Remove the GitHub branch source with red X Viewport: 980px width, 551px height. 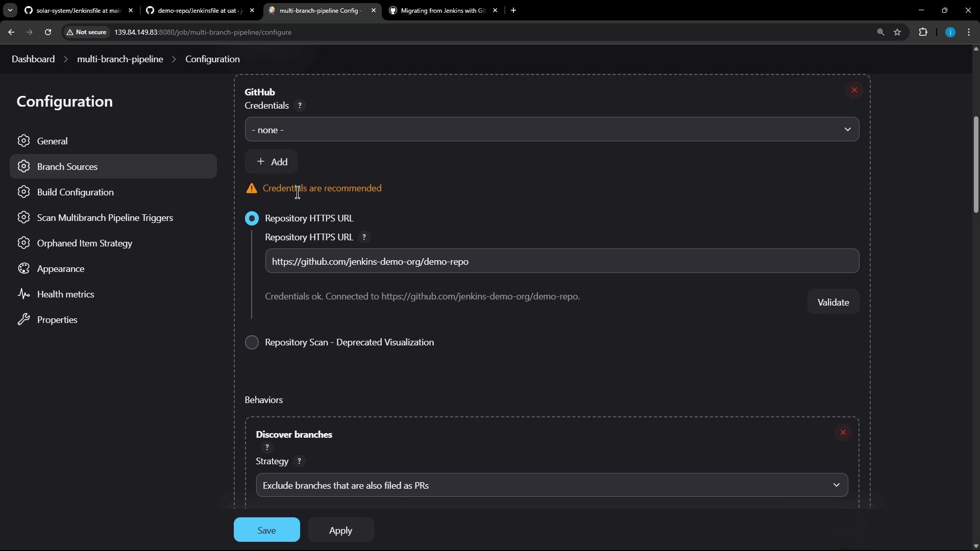point(854,90)
